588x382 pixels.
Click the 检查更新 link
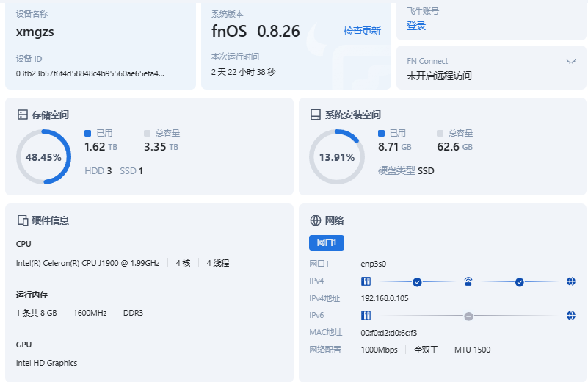[362, 31]
